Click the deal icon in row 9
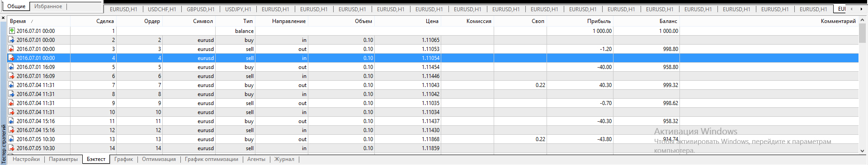868x165 pixels. click(12, 103)
